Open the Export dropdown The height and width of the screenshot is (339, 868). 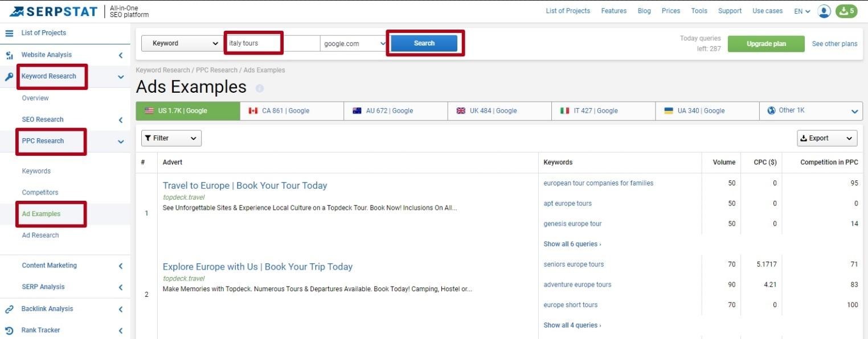[x=827, y=138]
